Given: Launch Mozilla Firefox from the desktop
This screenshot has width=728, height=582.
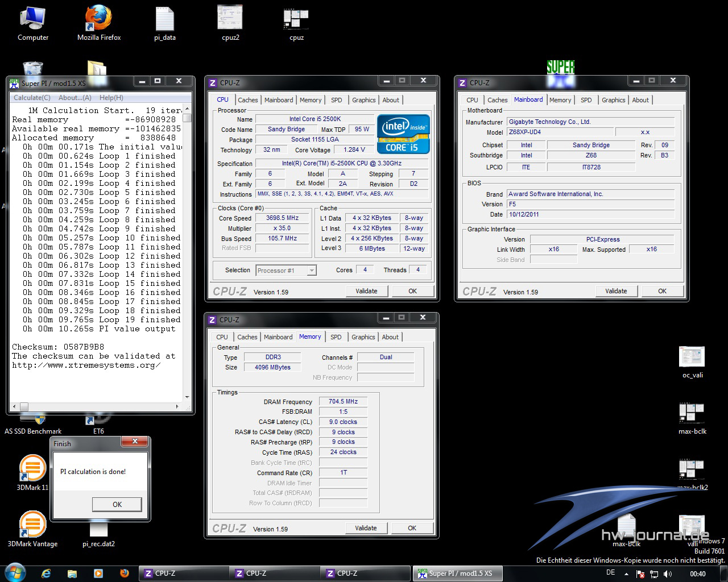Looking at the screenshot, I should 99,23.
